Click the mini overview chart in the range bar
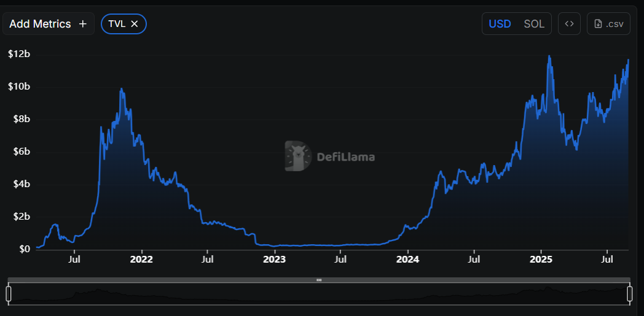This screenshot has height=316, width=644. point(319,295)
